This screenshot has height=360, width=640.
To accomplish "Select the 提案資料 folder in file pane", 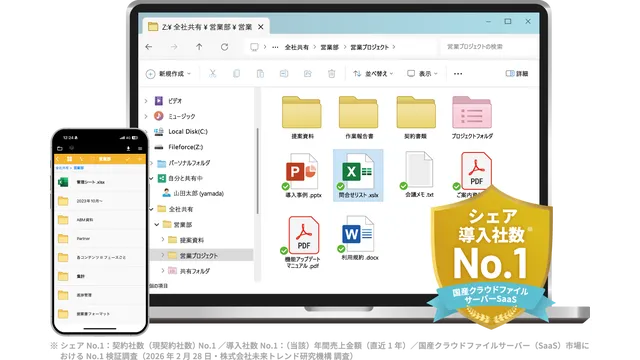I will tap(302, 118).
